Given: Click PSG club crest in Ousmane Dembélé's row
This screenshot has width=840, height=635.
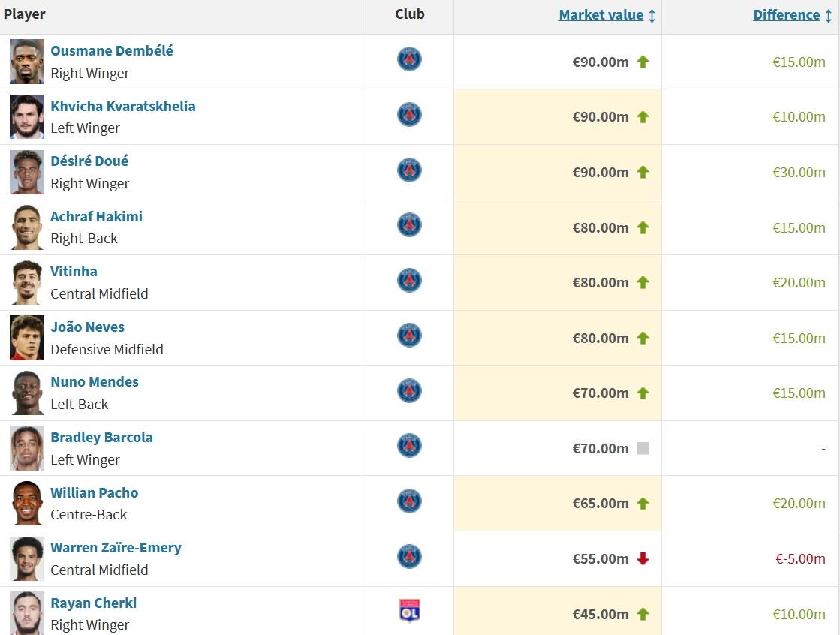Looking at the screenshot, I should pos(409,59).
